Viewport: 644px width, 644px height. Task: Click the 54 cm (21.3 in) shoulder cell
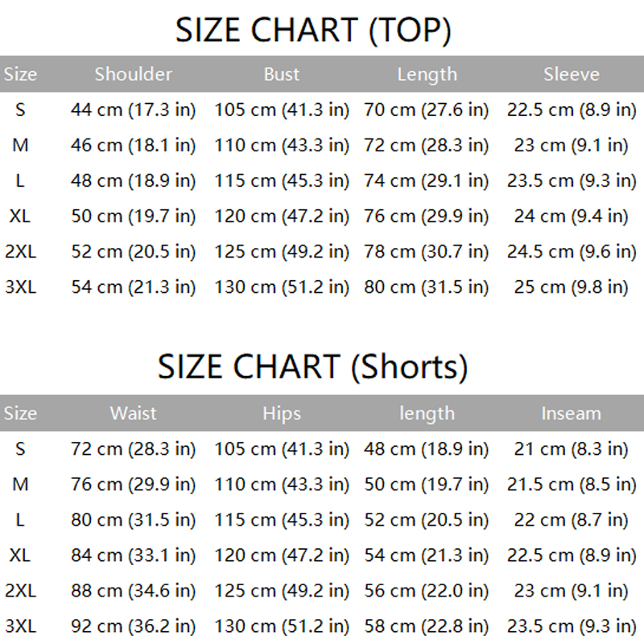(134, 287)
